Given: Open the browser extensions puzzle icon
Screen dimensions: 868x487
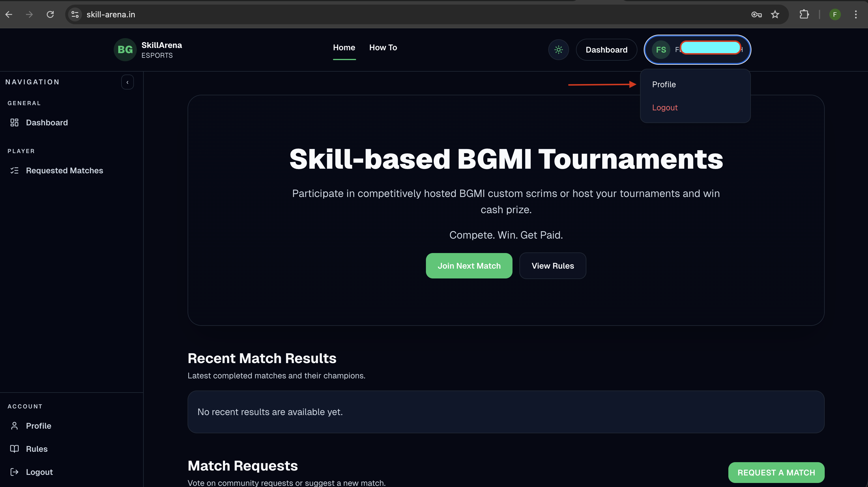Looking at the screenshot, I should [804, 14].
